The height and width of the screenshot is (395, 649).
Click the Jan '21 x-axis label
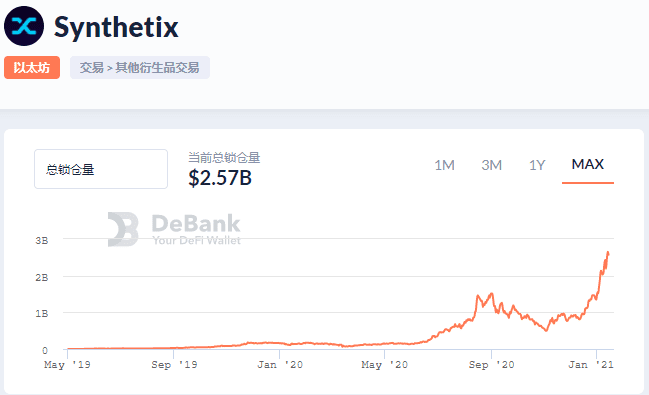point(591,365)
